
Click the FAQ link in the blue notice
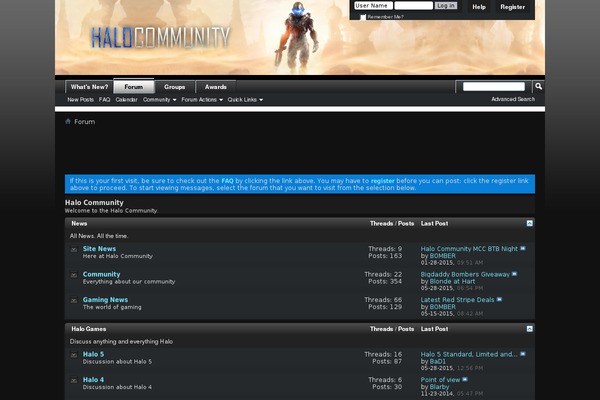coord(227,181)
